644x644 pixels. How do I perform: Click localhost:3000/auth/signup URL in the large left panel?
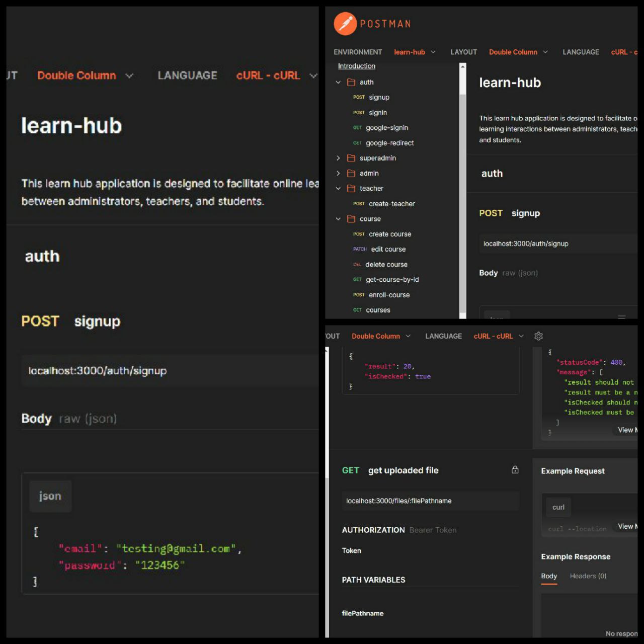tap(97, 371)
